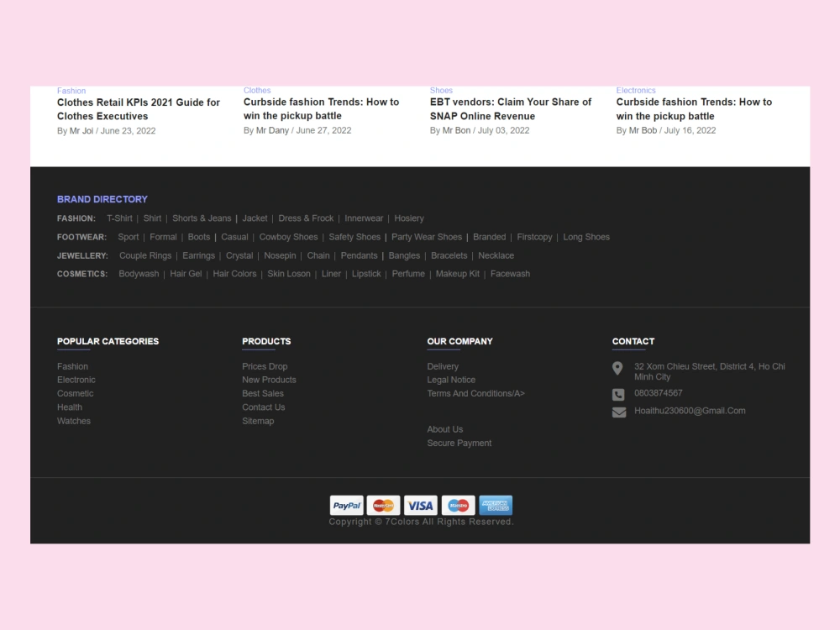Select Pendants jewellery link
Screen dimensions: 840x630
(359, 255)
